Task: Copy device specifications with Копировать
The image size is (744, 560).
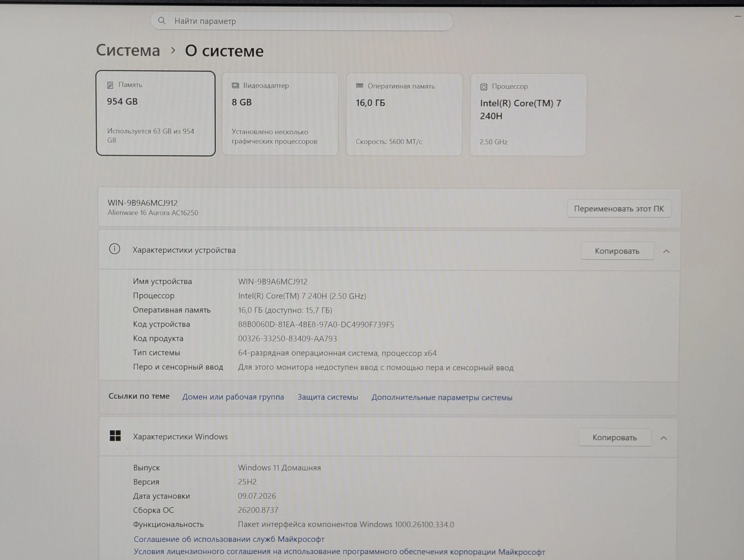Action: pos(617,251)
